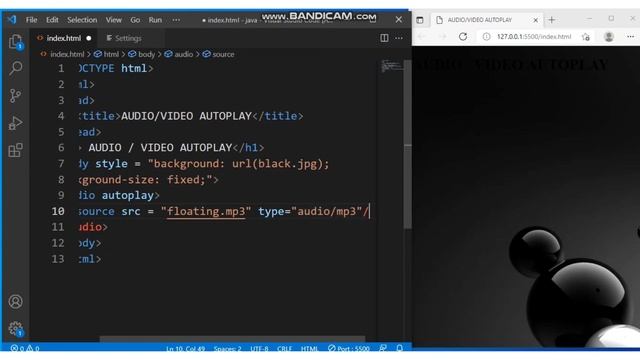Change end of line sequence CRLF
The image size is (640, 360).
point(284,349)
